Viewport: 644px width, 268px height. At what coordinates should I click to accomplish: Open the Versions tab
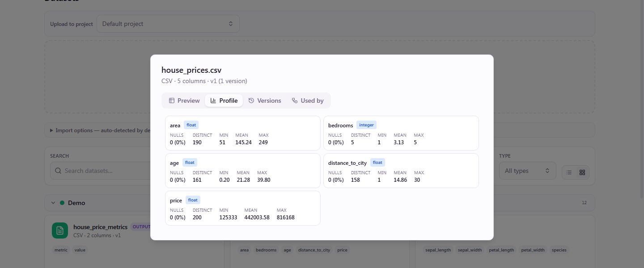265,100
